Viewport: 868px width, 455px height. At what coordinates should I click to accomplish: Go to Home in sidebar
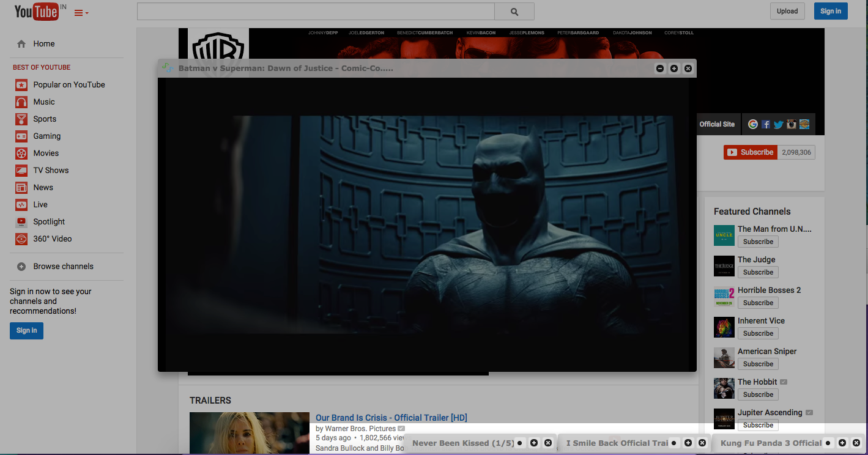pyautogui.click(x=44, y=44)
